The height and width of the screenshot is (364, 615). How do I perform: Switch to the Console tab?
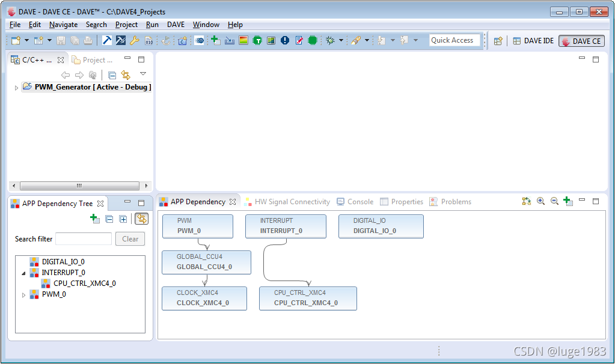click(355, 202)
